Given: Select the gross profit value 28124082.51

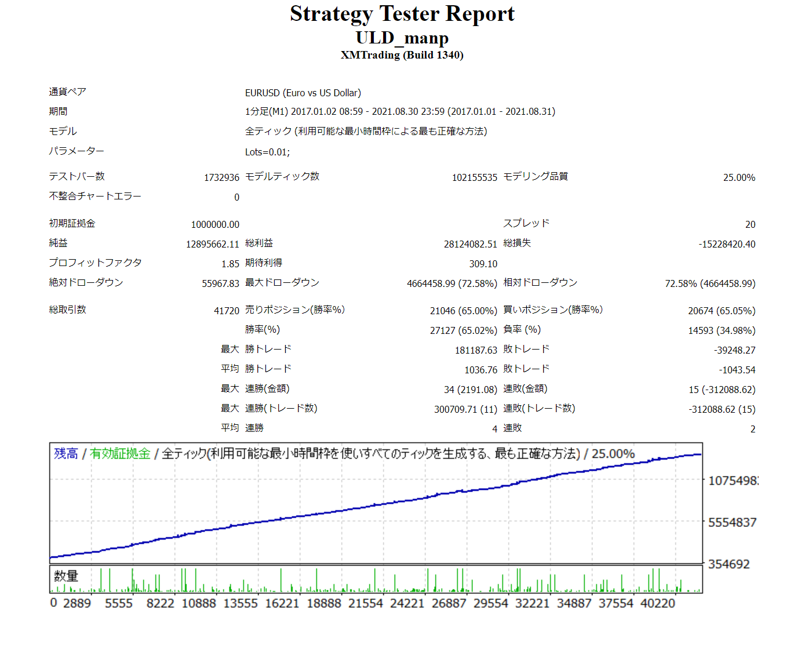Looking at the screenshot, I should tap(470, 244).
